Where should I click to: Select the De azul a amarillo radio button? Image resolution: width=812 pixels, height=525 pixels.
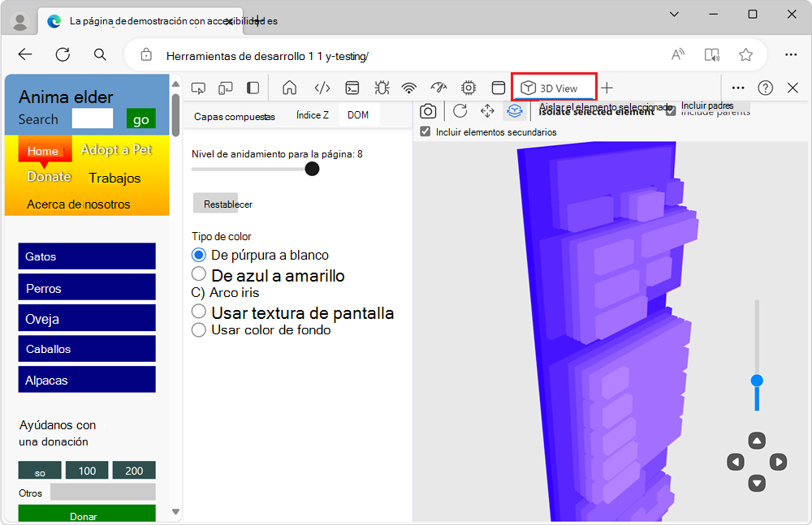tap(198, 274)
